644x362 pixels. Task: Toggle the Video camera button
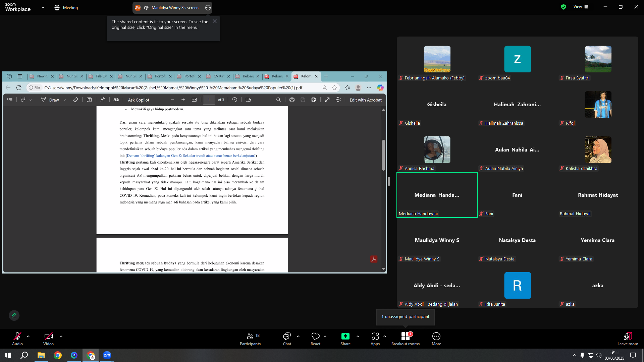(48, 339)
